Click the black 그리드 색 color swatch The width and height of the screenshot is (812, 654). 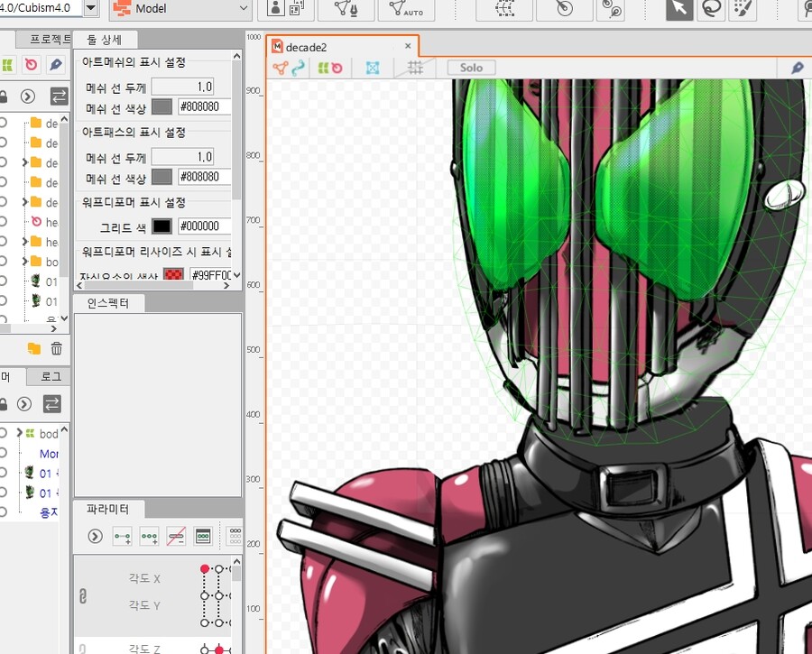pyautogui.click(x=161, y=226)
